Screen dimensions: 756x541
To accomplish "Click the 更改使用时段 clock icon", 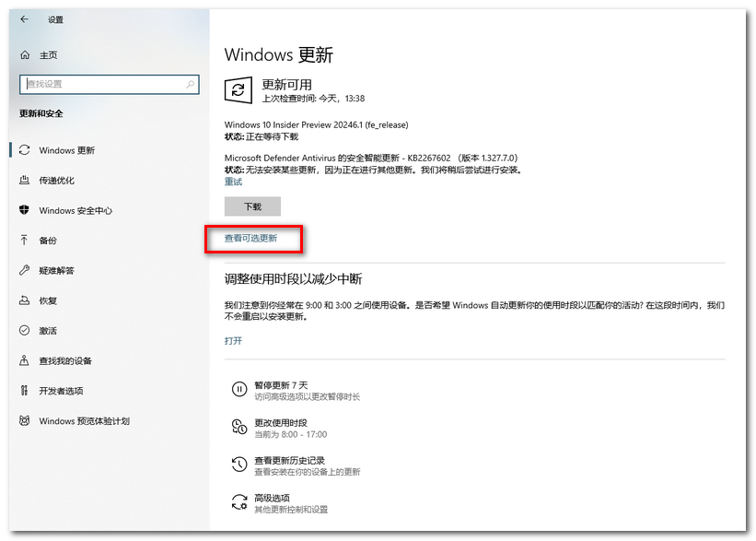I will point(238,428).
